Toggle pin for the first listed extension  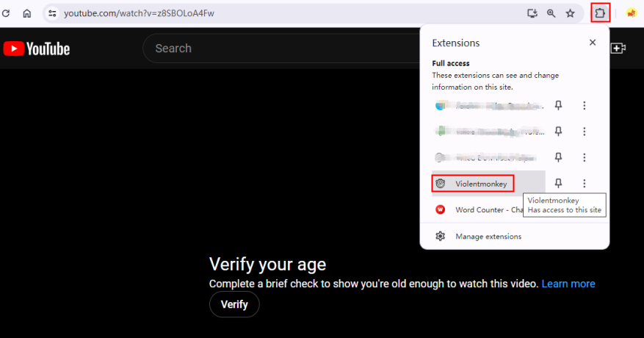[x=558, y=106]
